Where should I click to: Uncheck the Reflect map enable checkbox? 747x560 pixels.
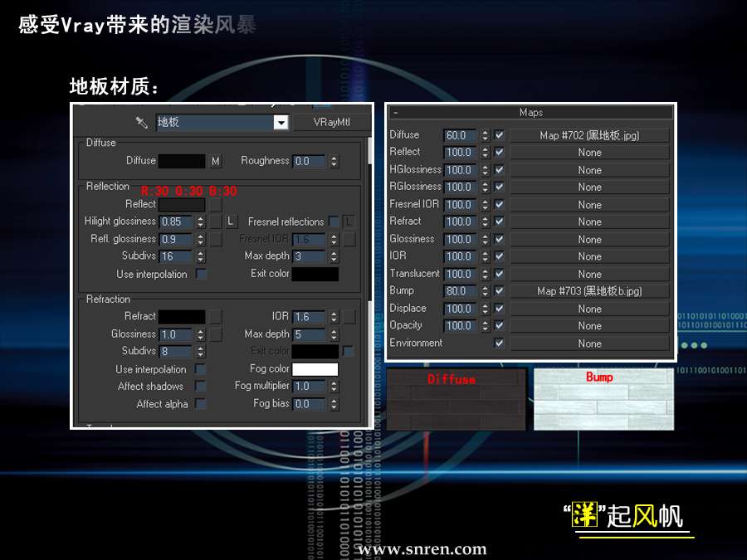499,153
